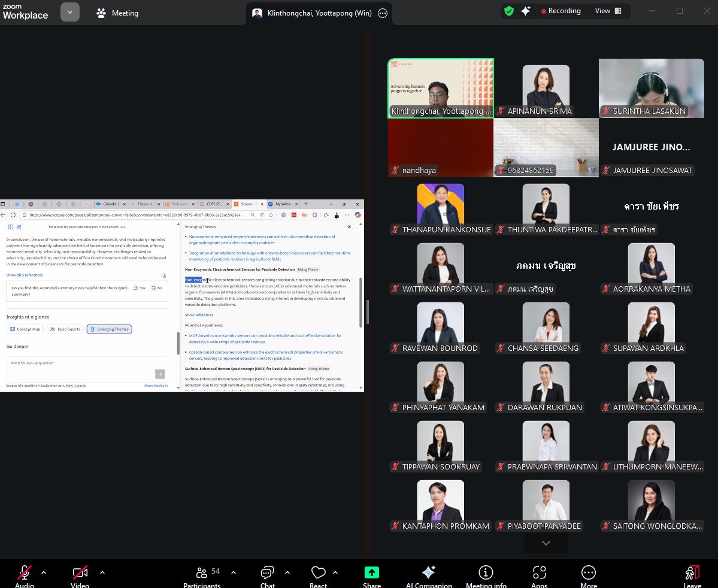Open the More options menu
The height and width of the screenshot is (588, 718).
(x=588, y=575)
